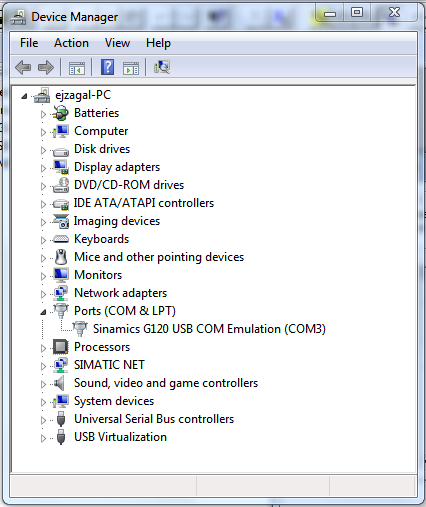The height and width of the screenshot is (507, 426).
Task: Click Scan for hardware changes icon
Action: [162, 67]
